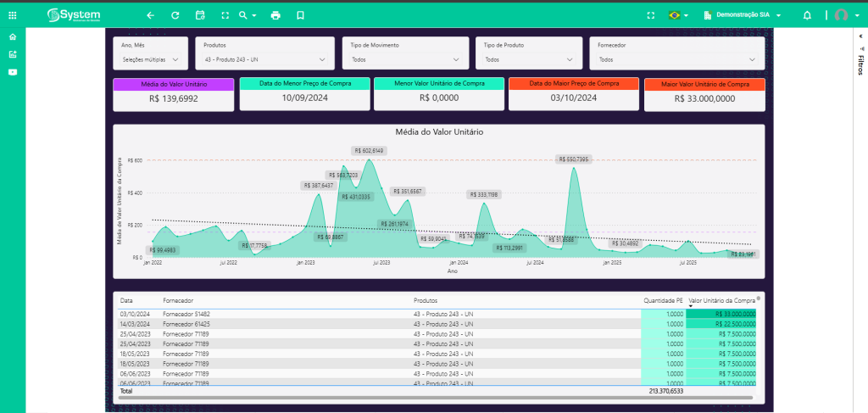Image resolution: width=868 pixels, height=413 pixels.
Task: Expand the Produtos dropdown filter
Action: point(264,60)
